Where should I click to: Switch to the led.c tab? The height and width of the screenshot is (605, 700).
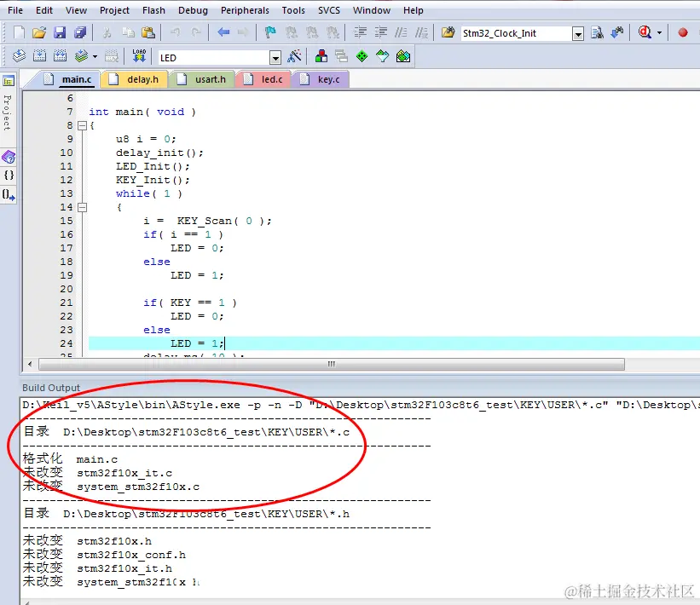(264, 79)
